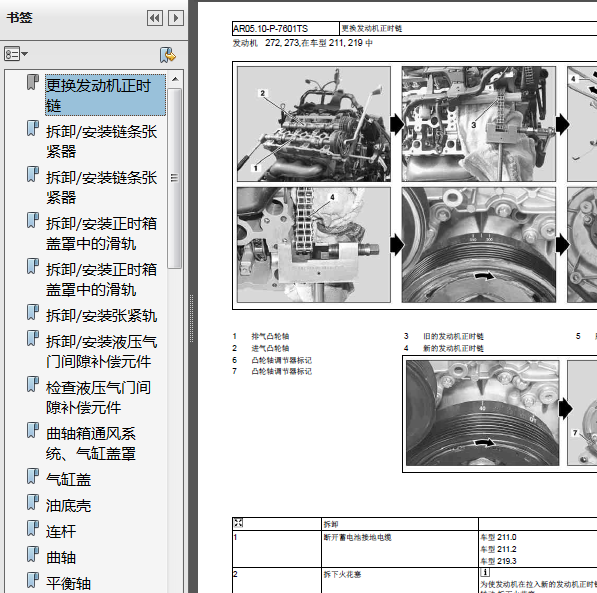This screenshot has width=597, height=593.
Task: Open bookmark 检查液压气门间隙补偿元件
Action: [x=98, y=398]
